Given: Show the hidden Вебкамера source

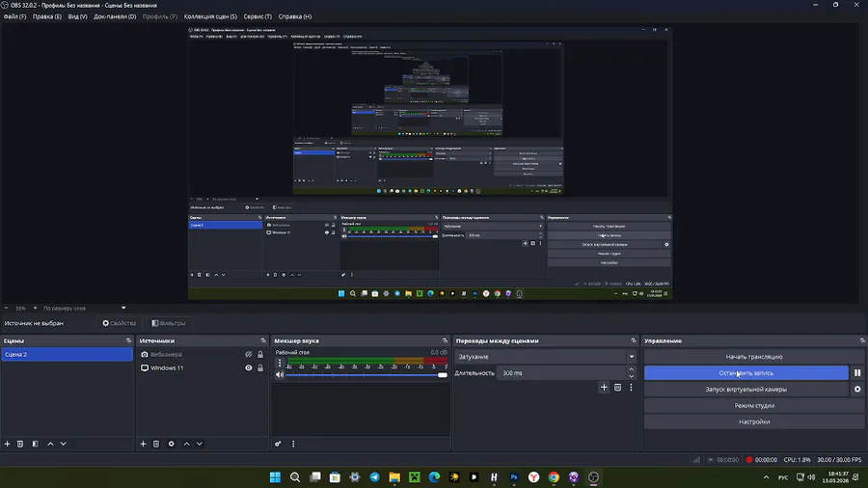Looking at the screenshot, I should (249, 354).
